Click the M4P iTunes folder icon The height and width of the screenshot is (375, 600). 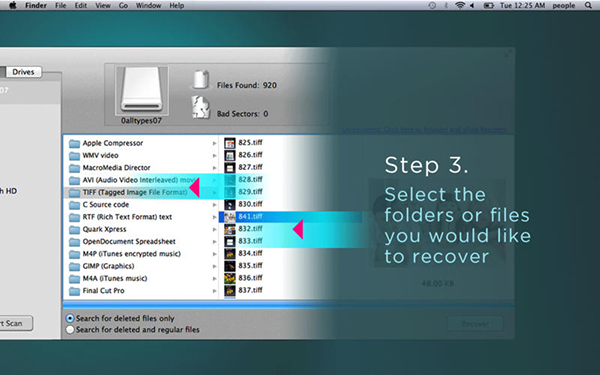pos(74,254)
